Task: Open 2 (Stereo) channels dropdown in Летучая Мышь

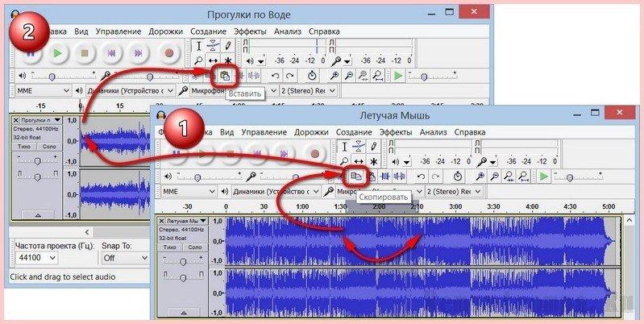Action: click(x=454, y=191)
